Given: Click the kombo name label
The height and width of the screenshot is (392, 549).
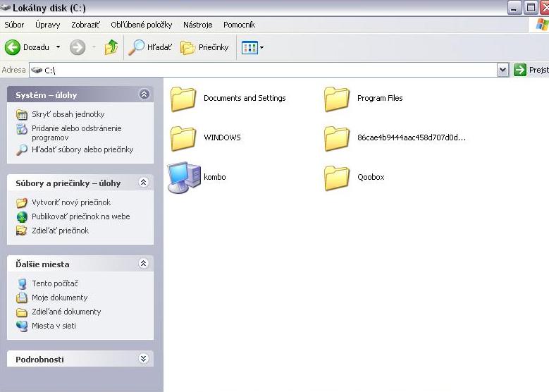Looking at the screenshot, I should click(x=215, y=177).
